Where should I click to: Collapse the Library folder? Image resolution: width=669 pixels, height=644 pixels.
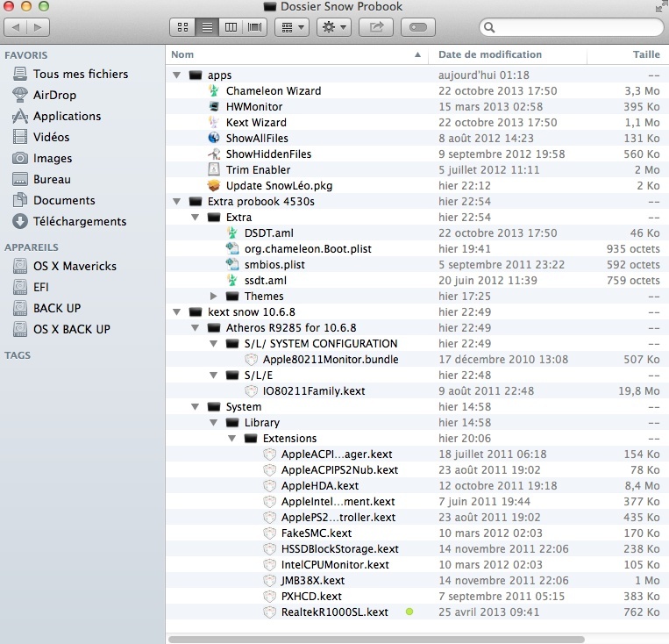pyautogui.click(x=214, y=423)
